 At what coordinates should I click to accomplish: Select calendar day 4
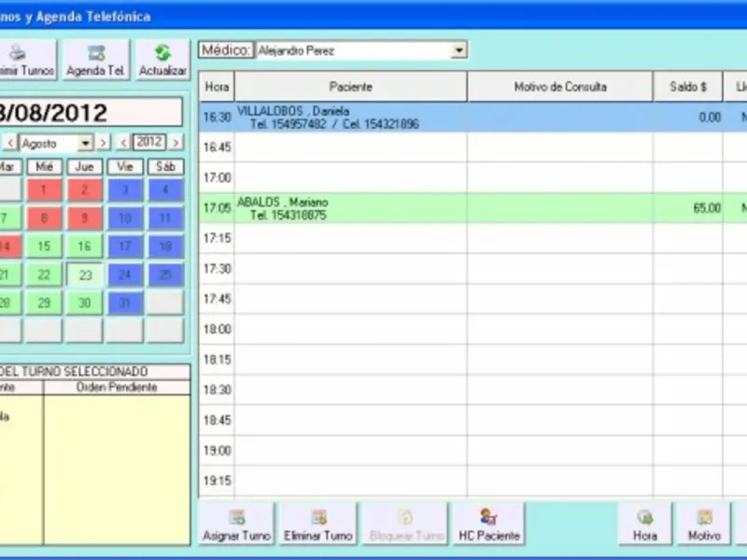165,190
